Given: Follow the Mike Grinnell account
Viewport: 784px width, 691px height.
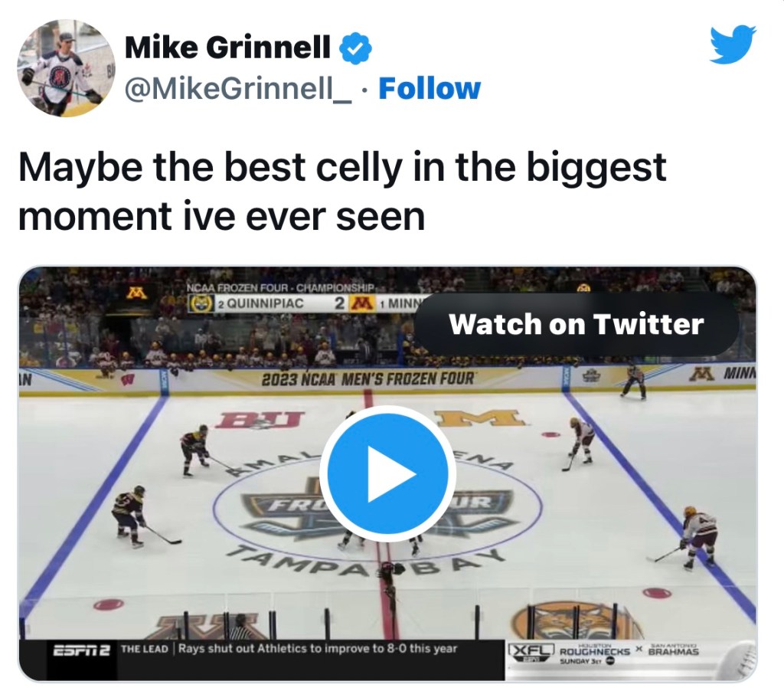Looking at the screenshot, I should click(x=430, y=89).
